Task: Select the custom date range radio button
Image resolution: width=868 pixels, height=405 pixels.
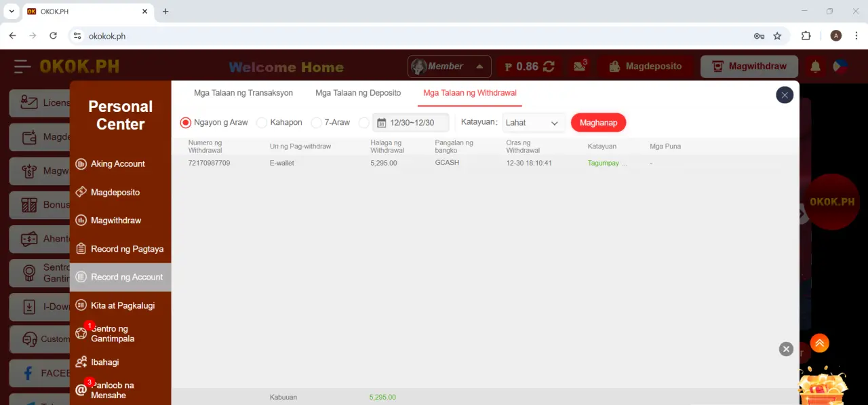Action: [x=363, y=123]
